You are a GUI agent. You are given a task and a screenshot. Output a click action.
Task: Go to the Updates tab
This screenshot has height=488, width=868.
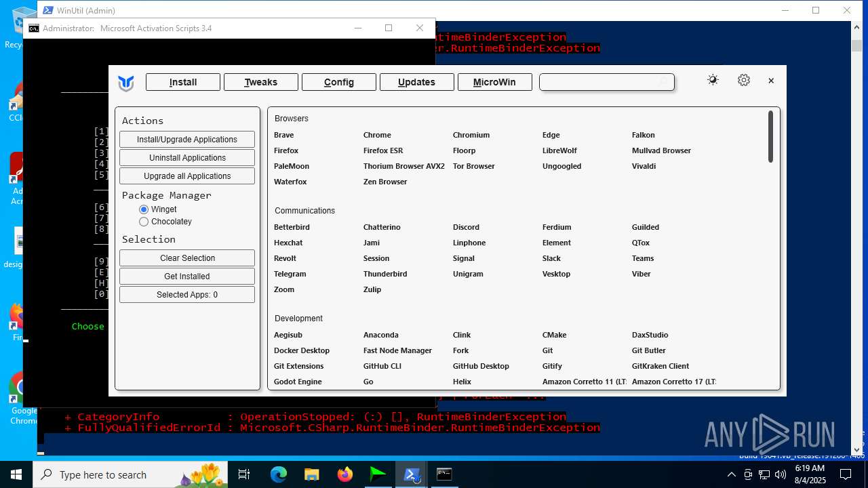click(417, 82)
